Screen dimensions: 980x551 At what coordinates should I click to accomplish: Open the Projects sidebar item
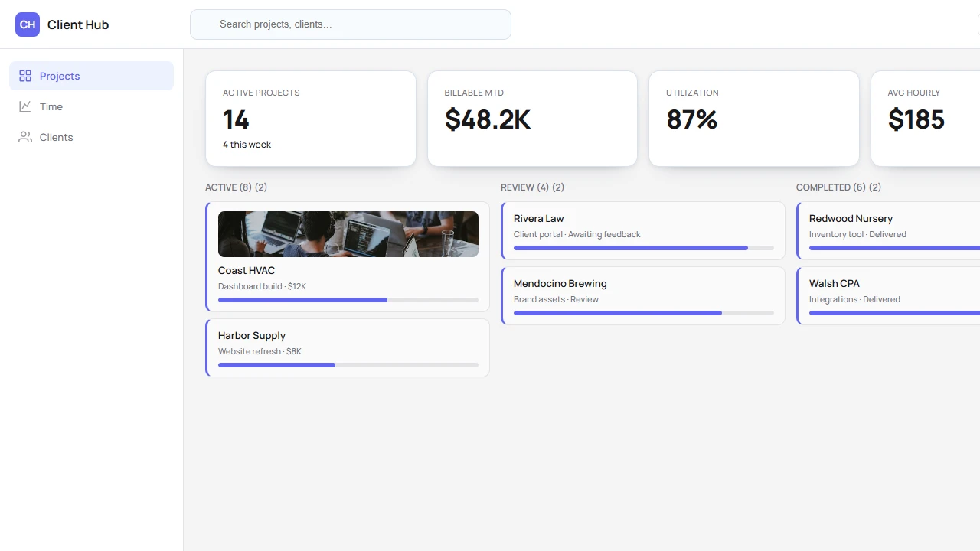[x=91, y=76]
